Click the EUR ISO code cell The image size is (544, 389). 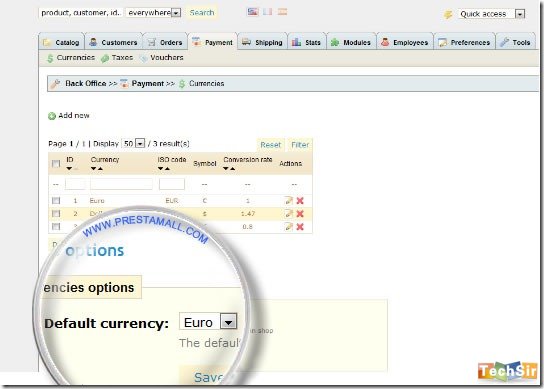(x=172, y=201)
